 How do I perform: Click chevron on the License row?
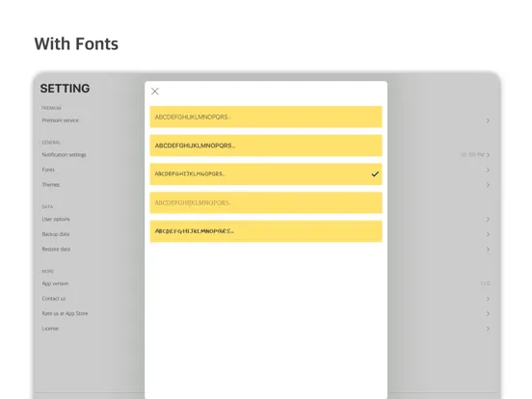[x=488, y=329]
